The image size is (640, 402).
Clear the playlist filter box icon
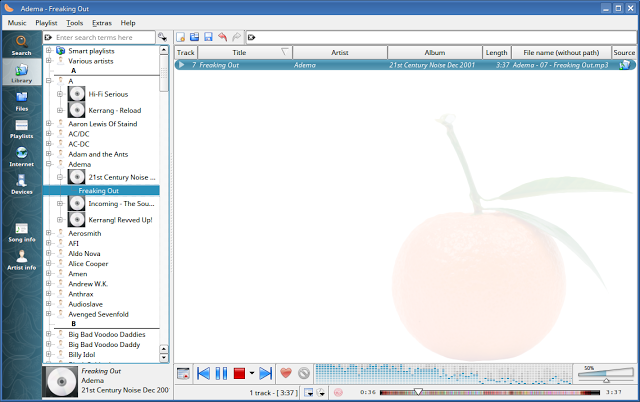(251, 38)
